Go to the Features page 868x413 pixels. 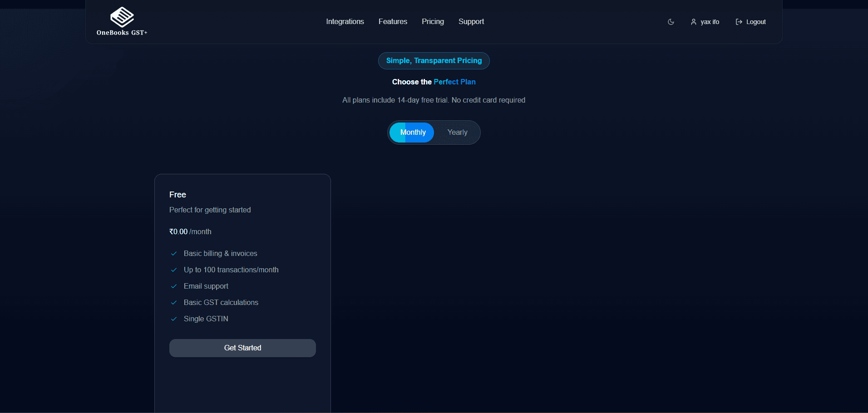(x=393, y=22)
